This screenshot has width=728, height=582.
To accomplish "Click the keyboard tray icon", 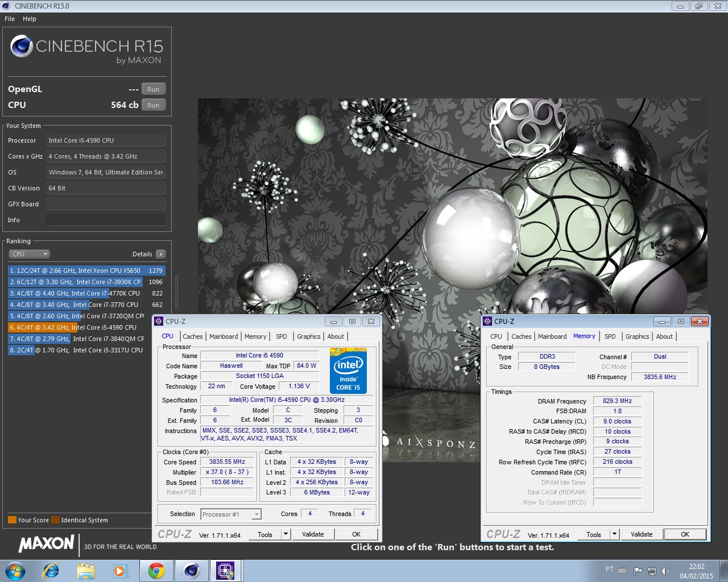I will coord(622,571).
